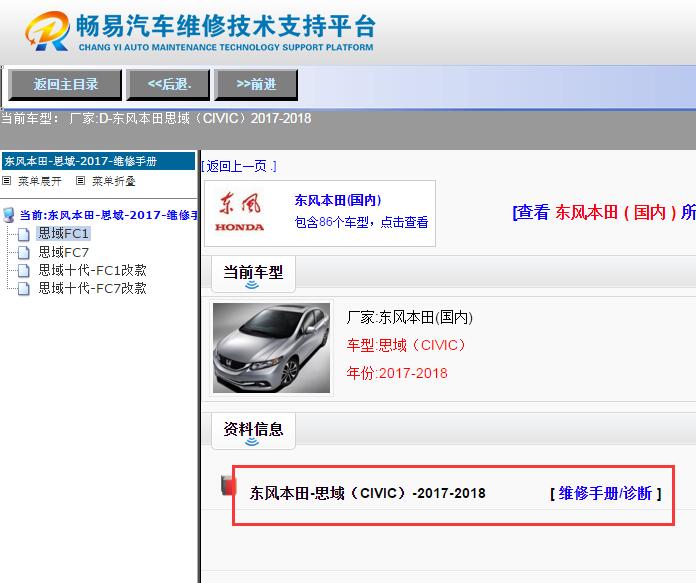Click the signal icon under 当前车型
Viewport: 696px width, 583px height.
click(x=252, y=285)
